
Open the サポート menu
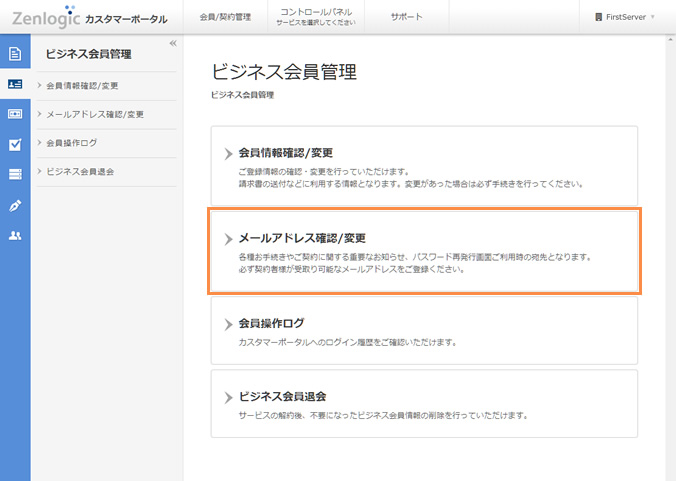pyautogui.click(x=406, y=17)
